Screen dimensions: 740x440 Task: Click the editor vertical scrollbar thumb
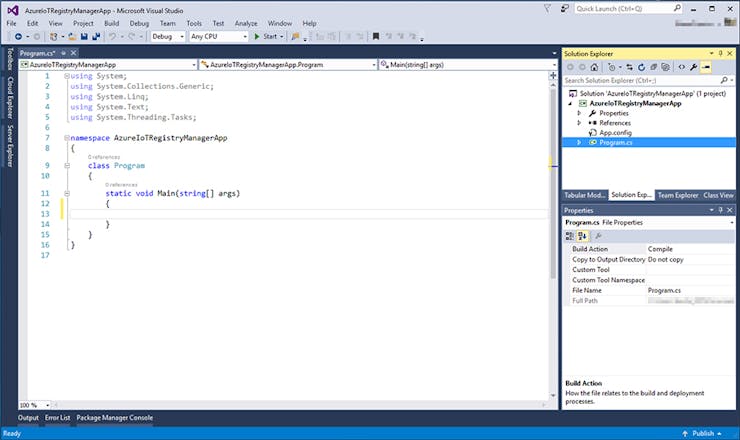pyautogui.click(x=553, y=183)
